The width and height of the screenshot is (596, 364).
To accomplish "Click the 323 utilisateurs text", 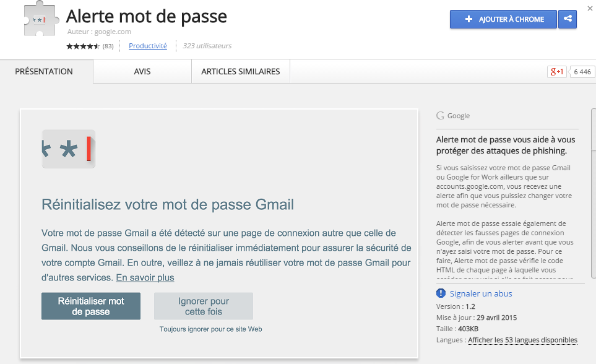I will (x=207, y=46).
